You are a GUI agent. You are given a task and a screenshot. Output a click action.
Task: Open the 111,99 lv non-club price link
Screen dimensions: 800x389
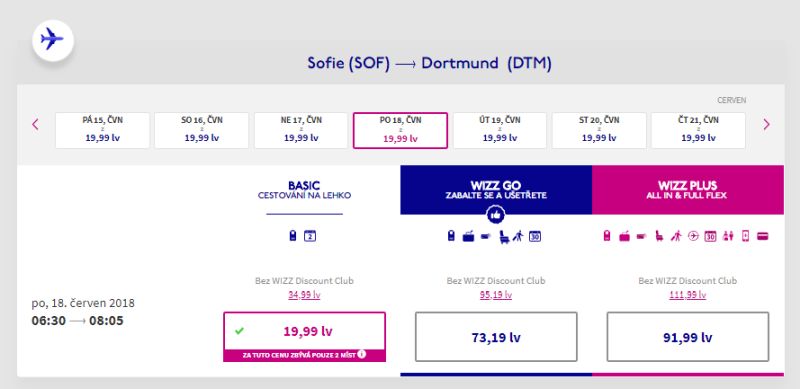tap(688, 295)
